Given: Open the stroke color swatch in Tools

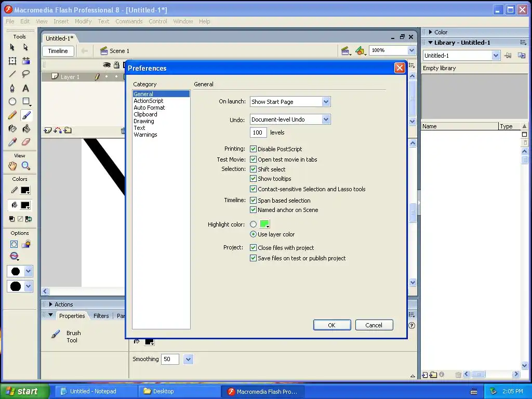Looking at the screenshot, I should tap(25, 190).
